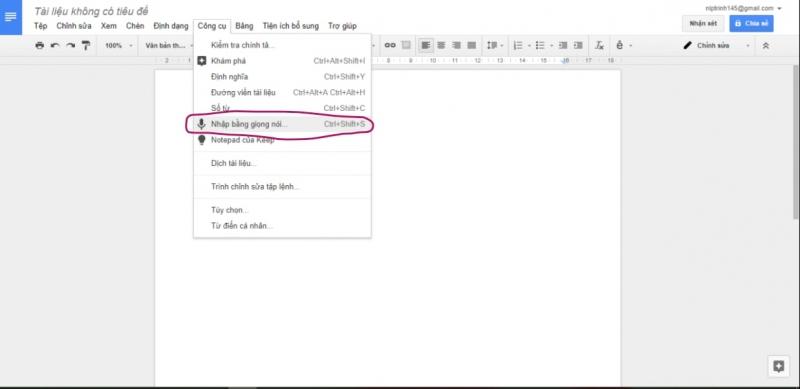Viewport: 800px width, 389px height.
Task: Select the Định nghĩa menu entry
Action: click(282, 77)
